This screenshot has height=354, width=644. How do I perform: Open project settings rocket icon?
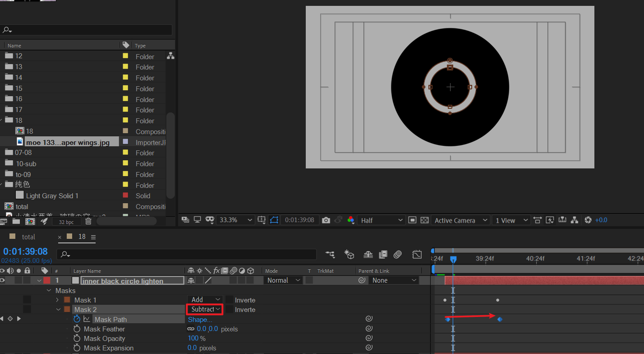44,221
